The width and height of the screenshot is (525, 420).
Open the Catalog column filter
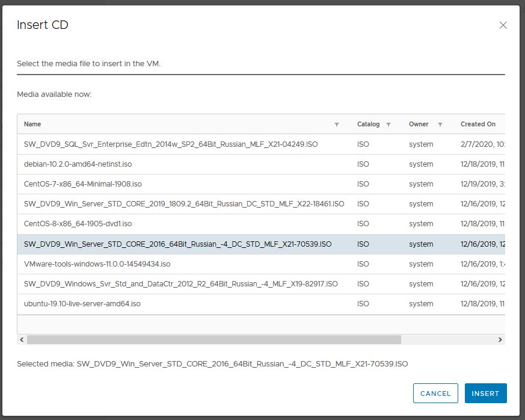(x=388, y=125)
